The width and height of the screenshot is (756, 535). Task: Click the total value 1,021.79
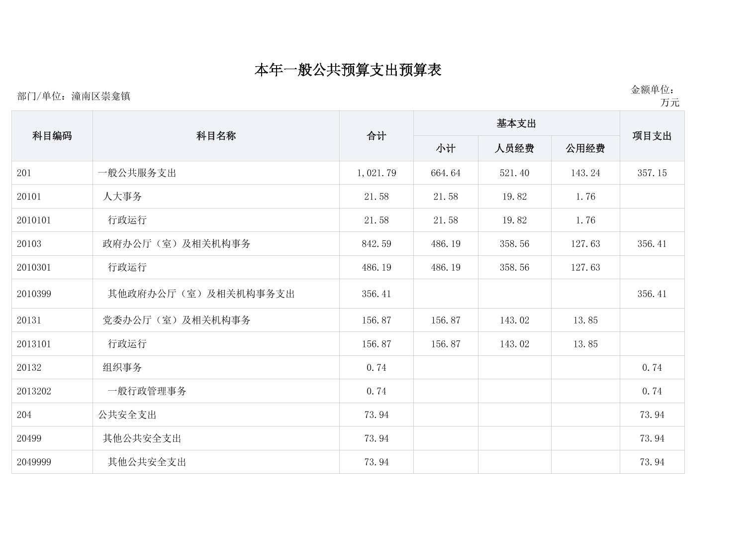[376, 173]
